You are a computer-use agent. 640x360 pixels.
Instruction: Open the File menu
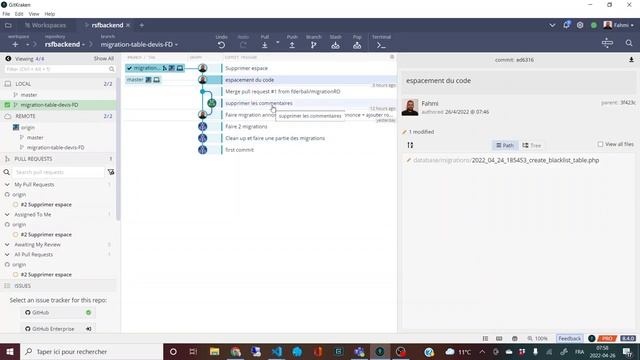6,14
